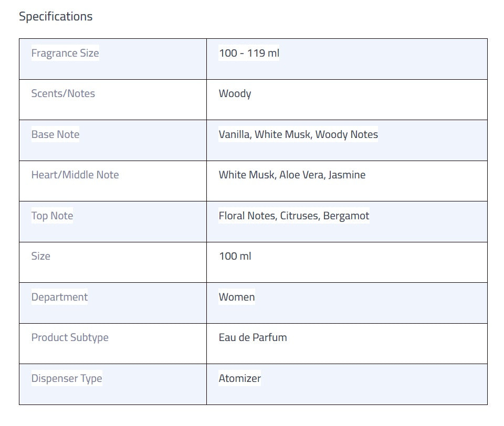Click the Product Subtype label
The height and width of the screenshot is (426, 504).
tap(70, 337)
